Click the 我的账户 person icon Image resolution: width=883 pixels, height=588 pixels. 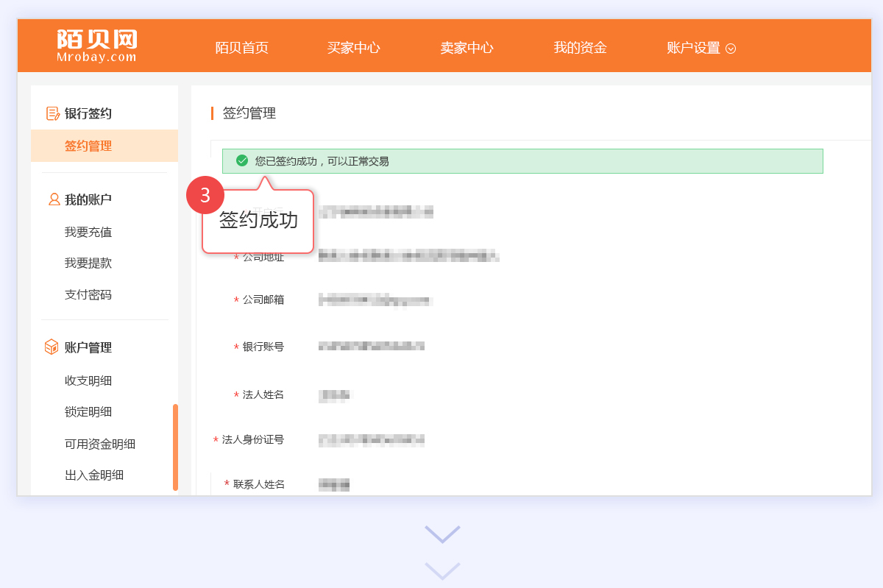click(54, 199)
